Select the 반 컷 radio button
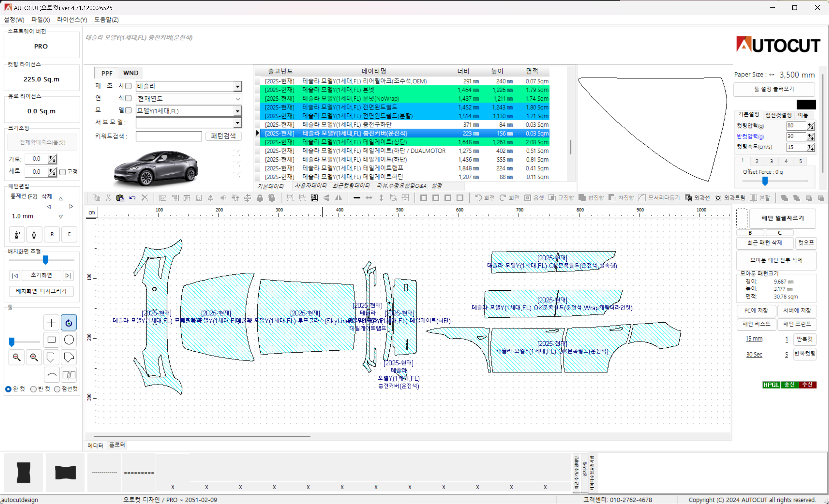This screenshot has height=504, width=829. [33, 389]
